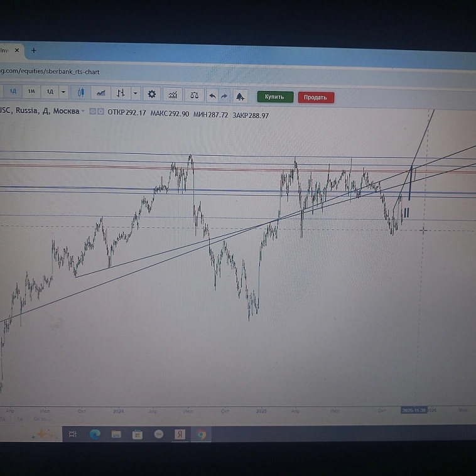Open chart settings gear icon

point(152,94)
